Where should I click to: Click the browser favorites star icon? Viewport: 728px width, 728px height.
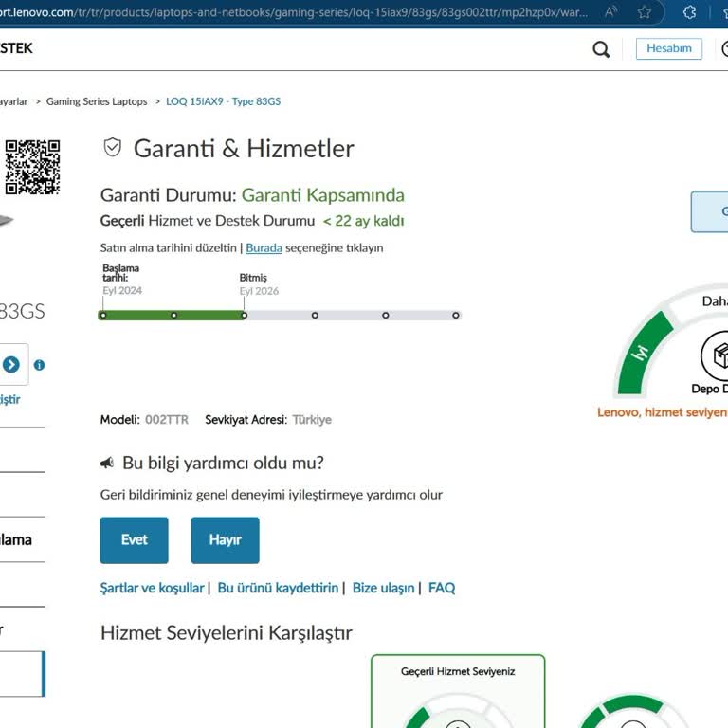644,11
